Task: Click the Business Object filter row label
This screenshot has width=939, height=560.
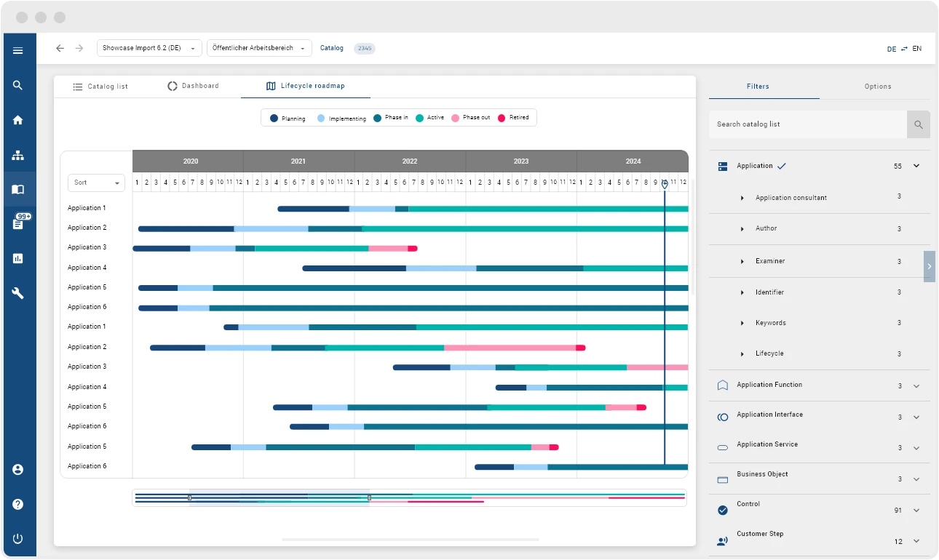Action: pyautogui.click(x=762, y=474)
